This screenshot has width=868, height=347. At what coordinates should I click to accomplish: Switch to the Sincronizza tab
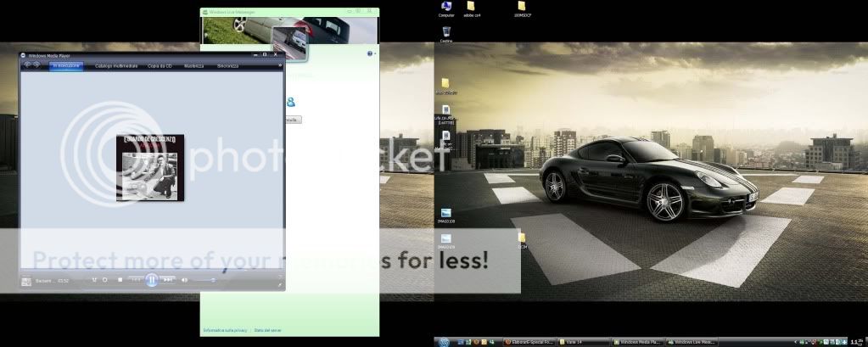click(x=228, y=66)
